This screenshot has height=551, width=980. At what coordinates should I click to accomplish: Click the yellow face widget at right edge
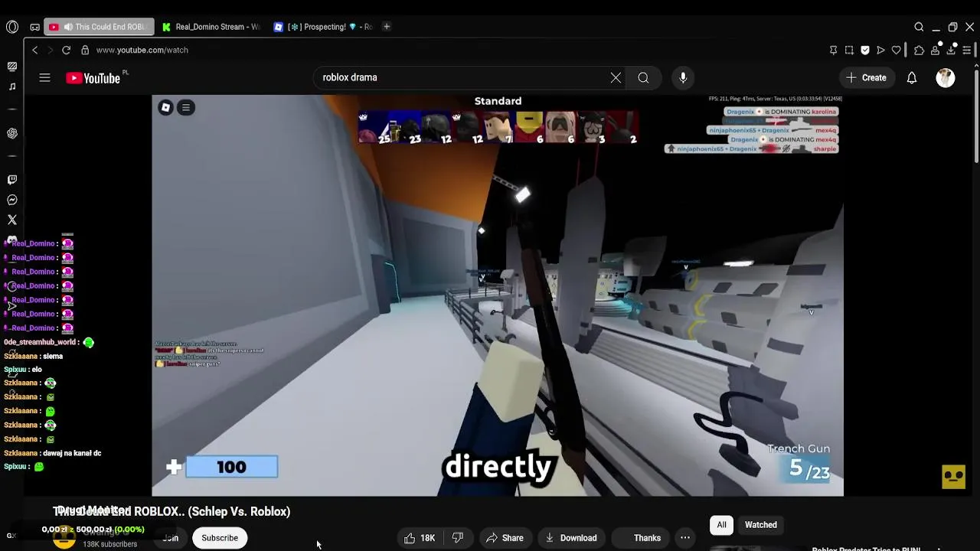(954, 476)
